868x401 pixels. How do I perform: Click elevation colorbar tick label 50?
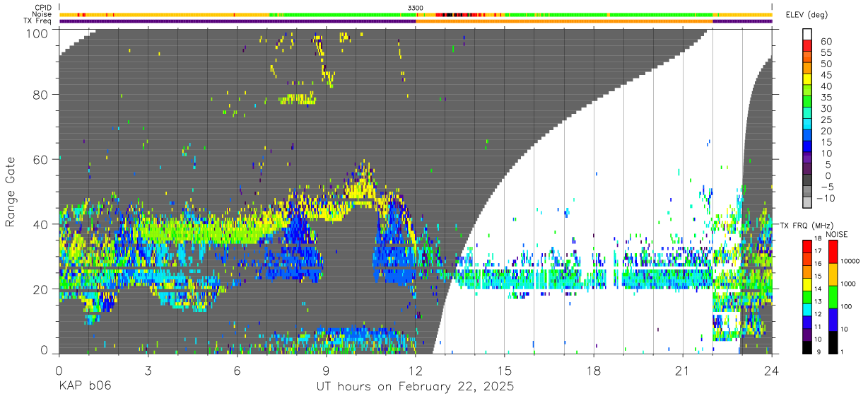coord(826,64)
